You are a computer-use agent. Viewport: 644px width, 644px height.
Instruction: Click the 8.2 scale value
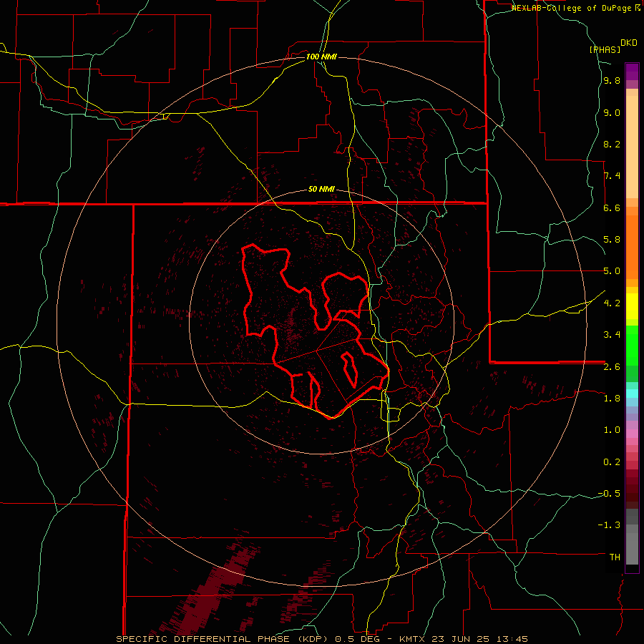point(612,144)
